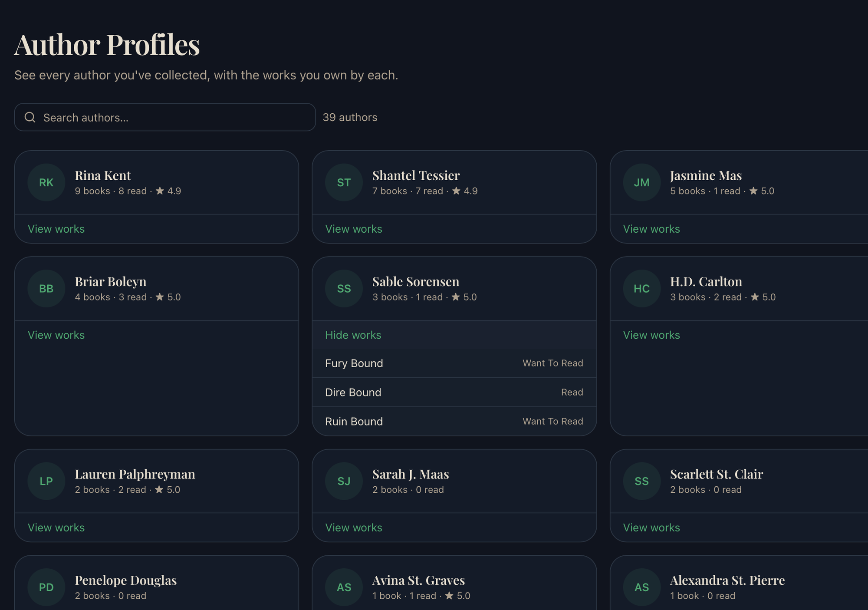868x610 pixels.
Task: Click the BB avatar for Briar Boleyn
Action: [x=46, y=289]
